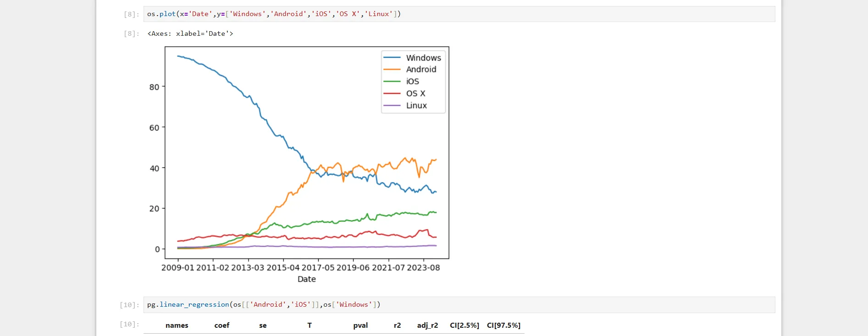Viewport: 868px width, 336px height.
Task: Click the 'iOS' legend label
Action: [x=413, y=81]
